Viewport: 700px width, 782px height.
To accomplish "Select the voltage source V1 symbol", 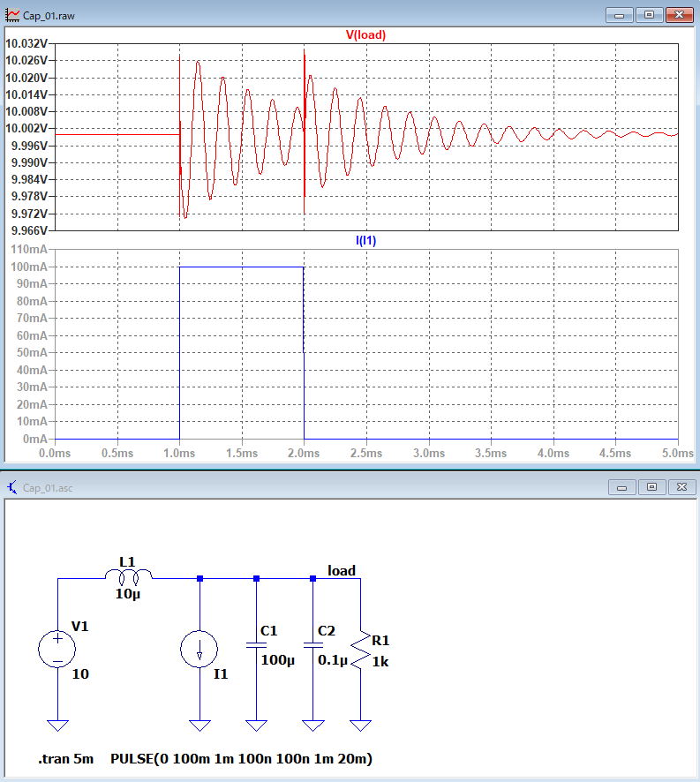I will 57,650.
